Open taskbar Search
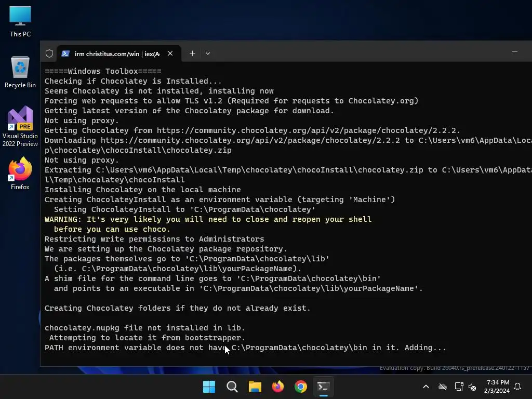 (x=232, y=387)
